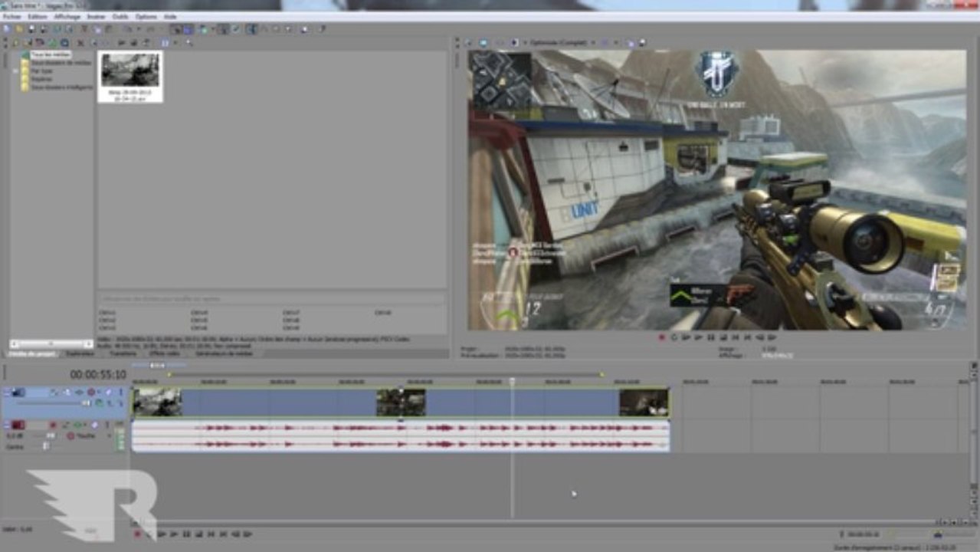
Task: Click the New project icon in main toolbar
Action: 7,29
